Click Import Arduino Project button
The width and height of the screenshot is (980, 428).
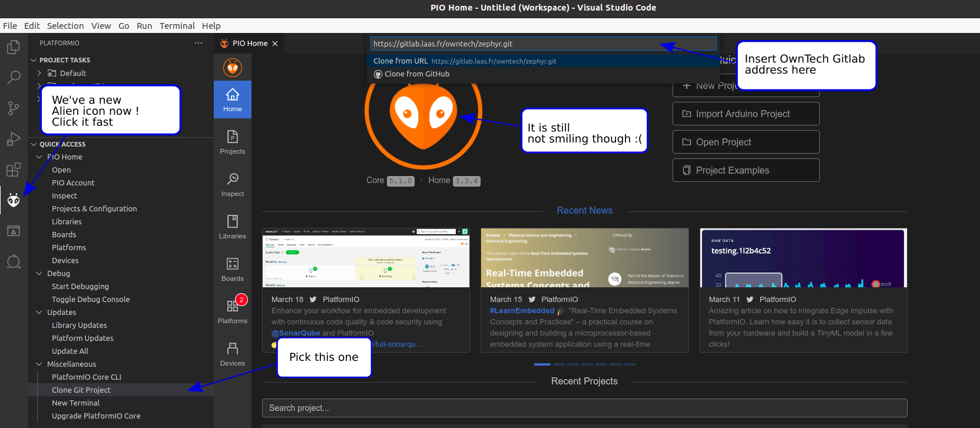click(746, 114)
